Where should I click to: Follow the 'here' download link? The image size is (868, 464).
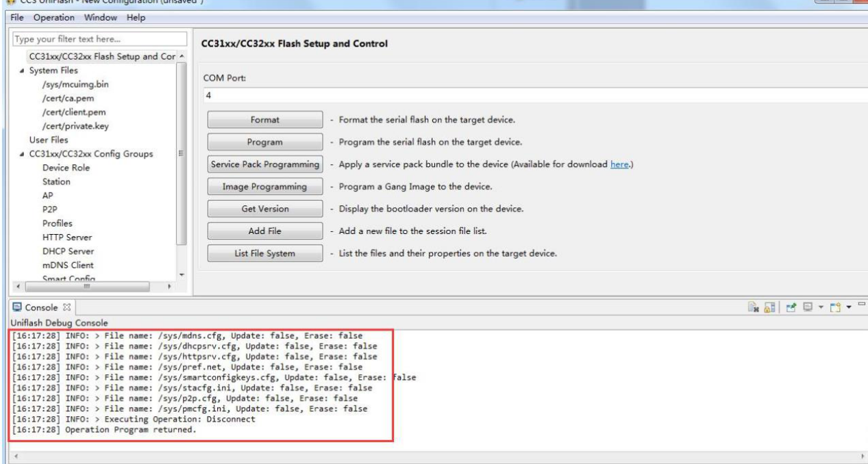coord(619,165)
